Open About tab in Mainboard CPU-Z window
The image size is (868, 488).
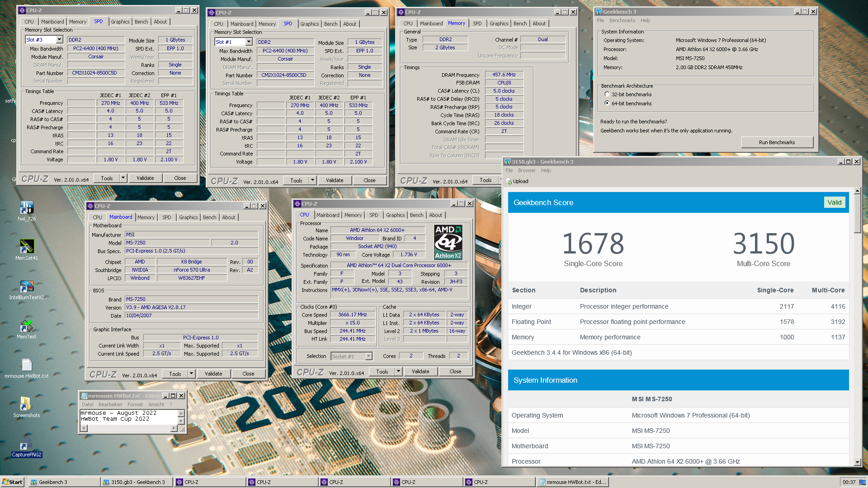[229, 217]
